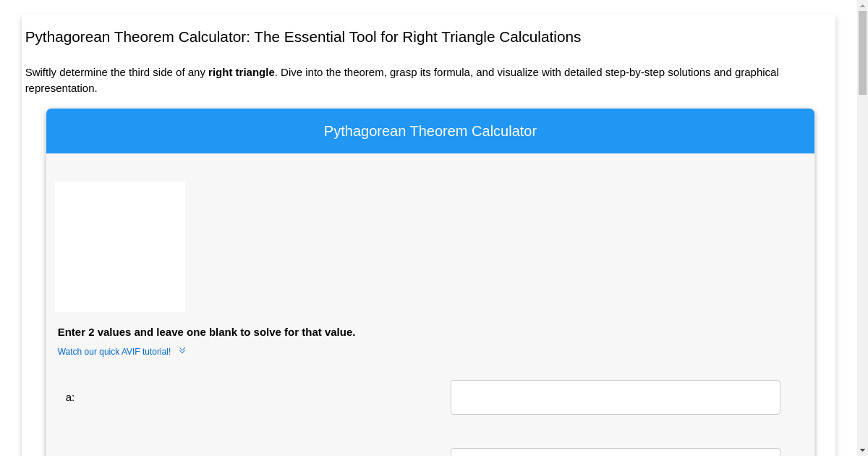
Task: Click the bold 'right triangle' text
Action: [241, 72]
